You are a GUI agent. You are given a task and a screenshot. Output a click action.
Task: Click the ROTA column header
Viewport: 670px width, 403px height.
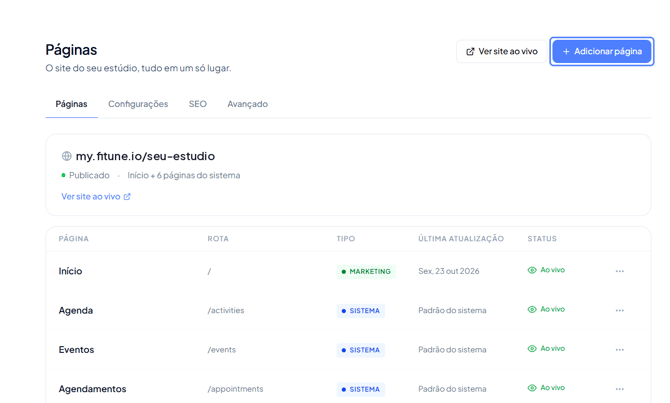[218, 238]
